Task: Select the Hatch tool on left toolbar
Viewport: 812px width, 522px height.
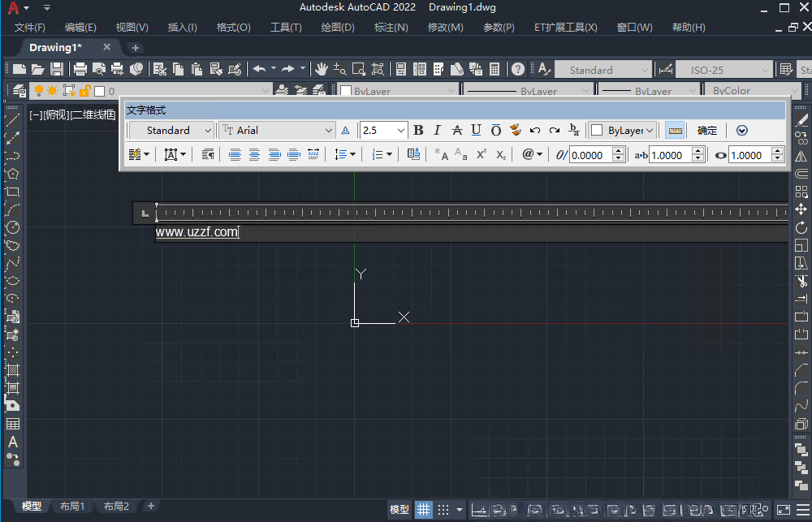Action: click(x=12, y=369)
